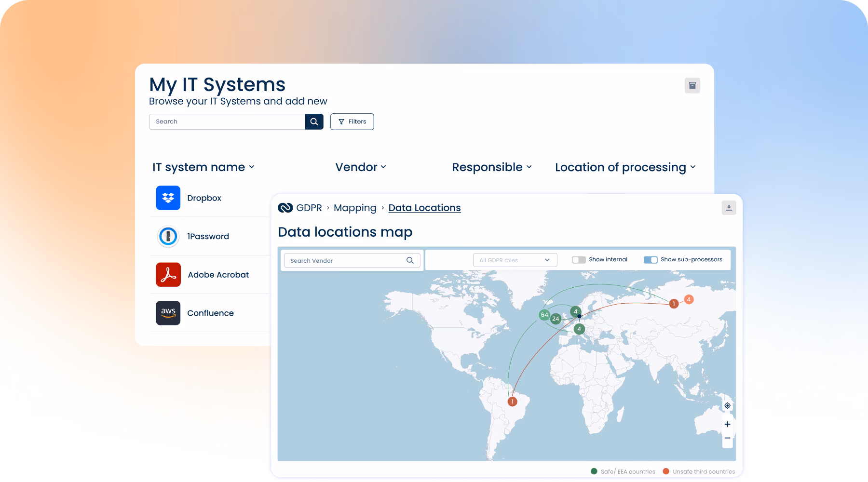
Task: Click the green 64 cluster marker
Action: point(544,315)
